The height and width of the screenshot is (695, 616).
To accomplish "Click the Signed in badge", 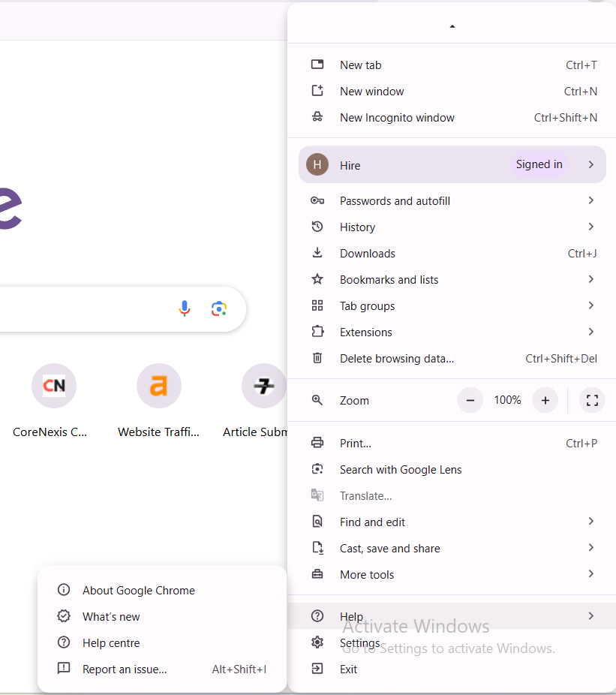I will (539, 164).
